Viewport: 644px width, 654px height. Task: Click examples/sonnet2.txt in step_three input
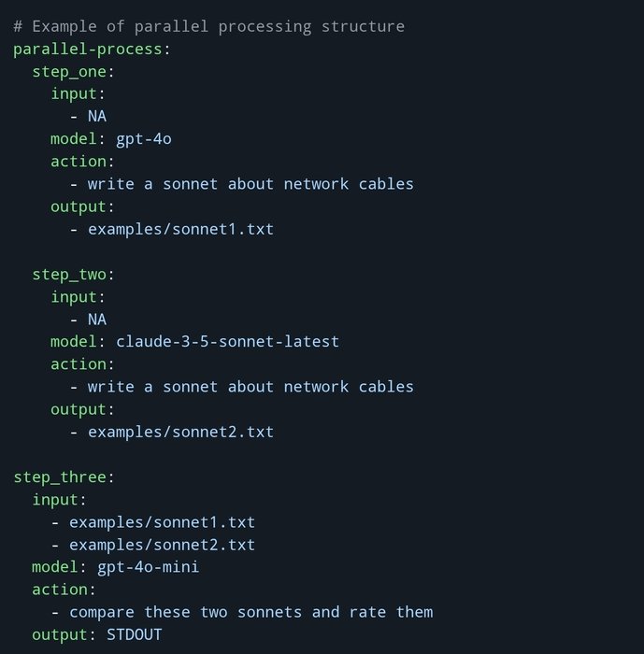click(162, 545)
